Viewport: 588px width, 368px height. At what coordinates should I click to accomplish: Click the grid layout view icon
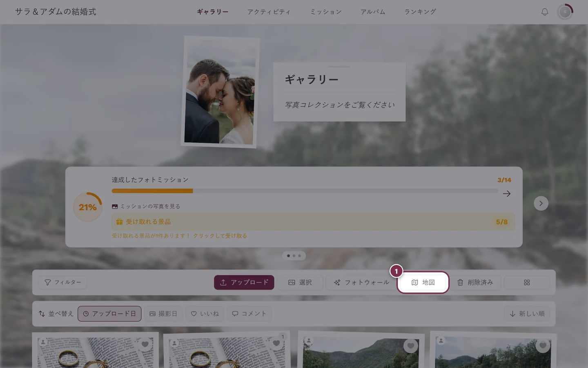pyautogui.click(x=527, y=283)
